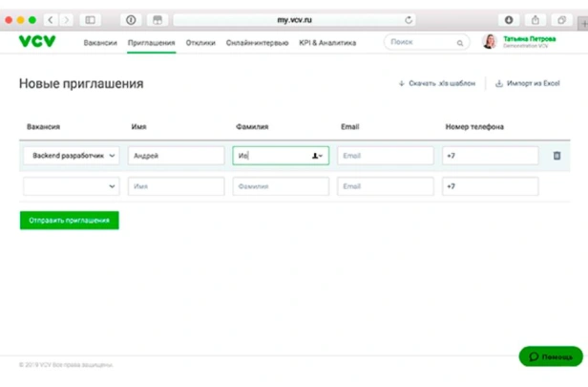The width and height of the screenshot is (588, 387).
Task: Click Импорт из Excel link
Action: pyautogui.click(x=528, y=83)
